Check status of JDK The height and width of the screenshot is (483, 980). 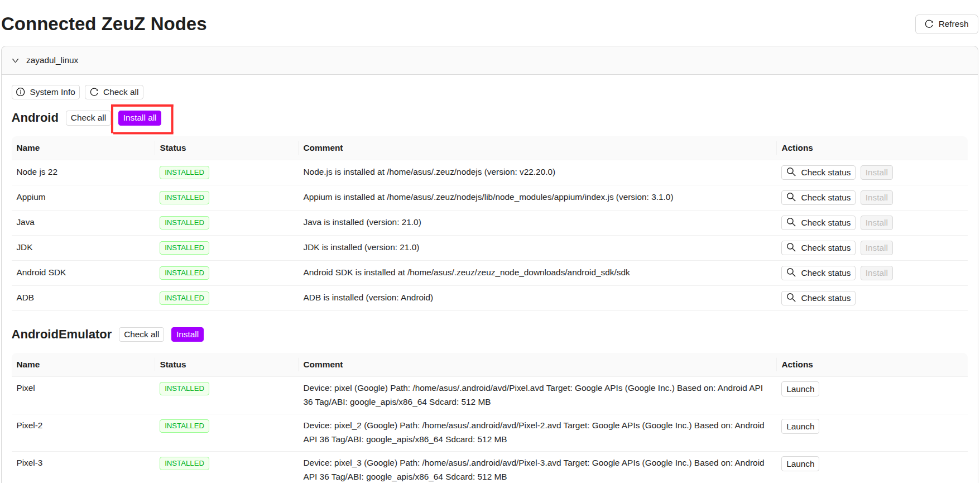(x=818, y=248)
